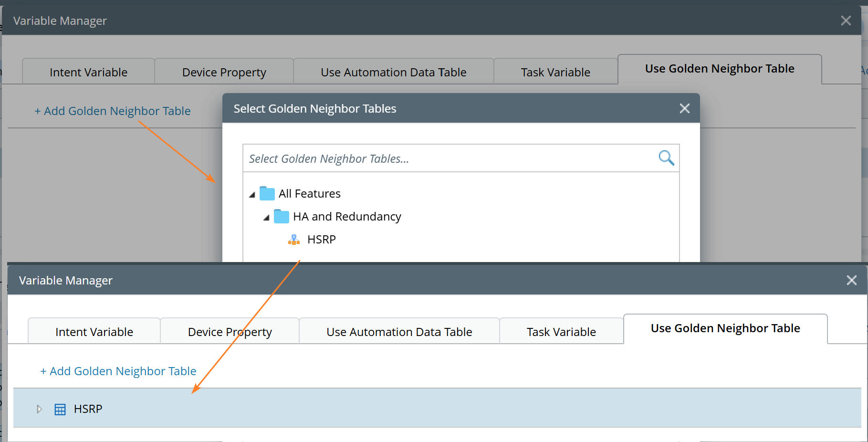Select HSRP in the feature tree
The image size is (868, 442).
[322, 240]
